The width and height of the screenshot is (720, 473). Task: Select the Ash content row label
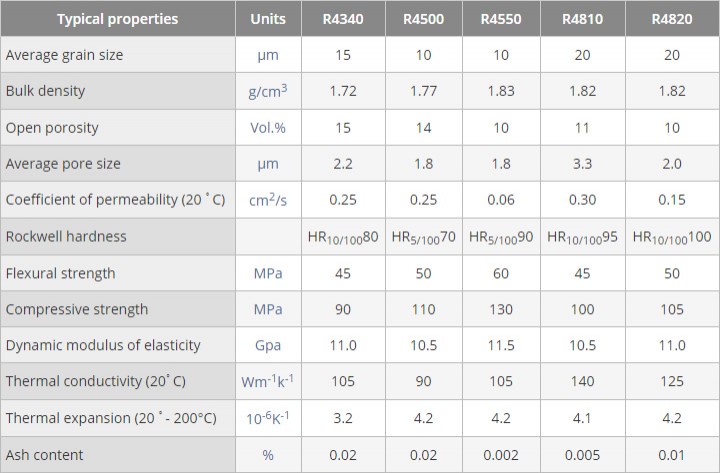tap(45, 455)
